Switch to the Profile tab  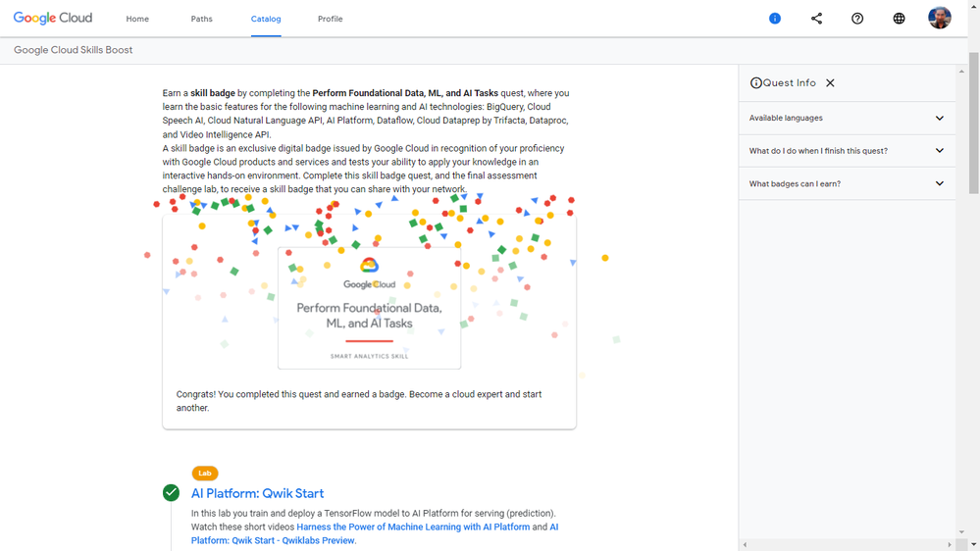330,19
